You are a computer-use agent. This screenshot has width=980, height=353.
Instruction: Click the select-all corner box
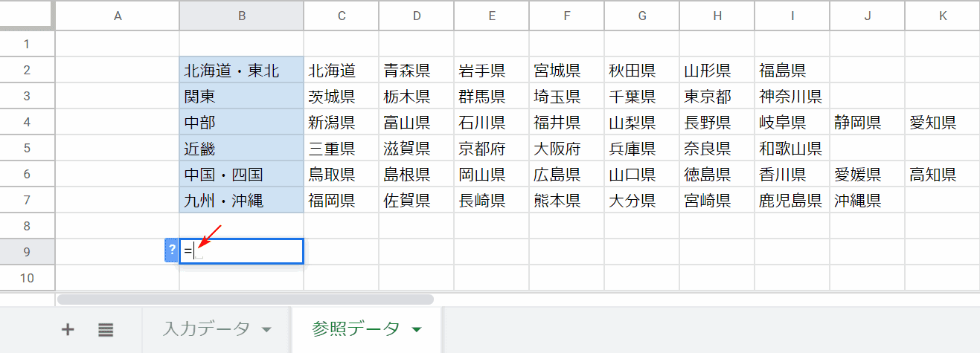point(28,15)
